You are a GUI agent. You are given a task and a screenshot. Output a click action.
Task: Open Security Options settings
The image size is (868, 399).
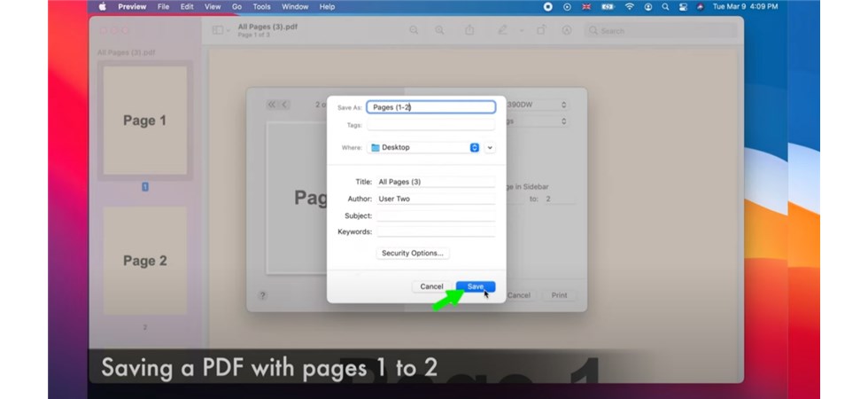[x=413, y=253]
